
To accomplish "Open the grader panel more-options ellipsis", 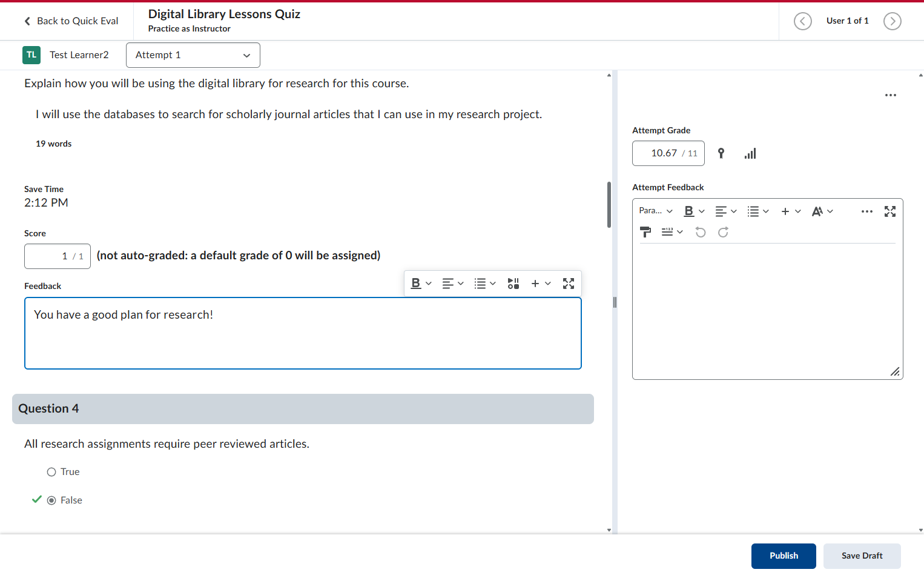I will point(890,95).
